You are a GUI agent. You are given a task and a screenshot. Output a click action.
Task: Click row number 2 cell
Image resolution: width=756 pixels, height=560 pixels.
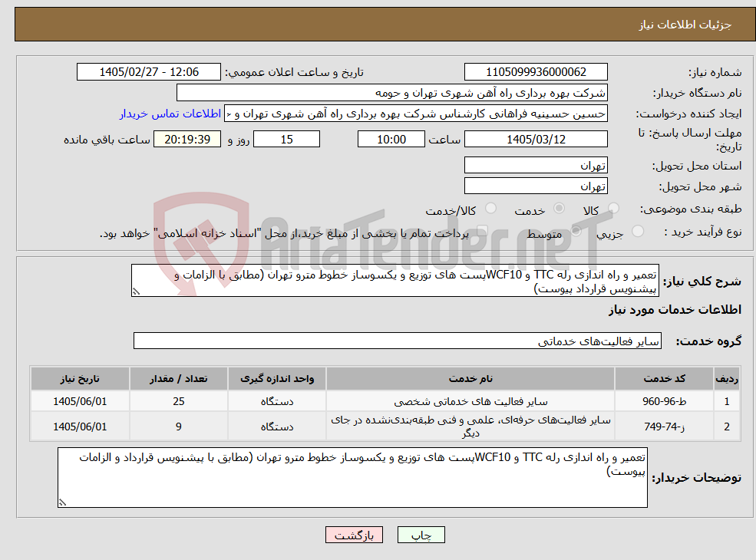[727, 427]
